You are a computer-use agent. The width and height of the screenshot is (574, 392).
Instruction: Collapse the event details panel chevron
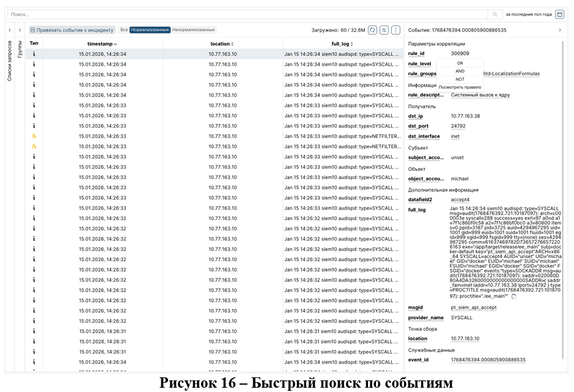coord(560,30)
